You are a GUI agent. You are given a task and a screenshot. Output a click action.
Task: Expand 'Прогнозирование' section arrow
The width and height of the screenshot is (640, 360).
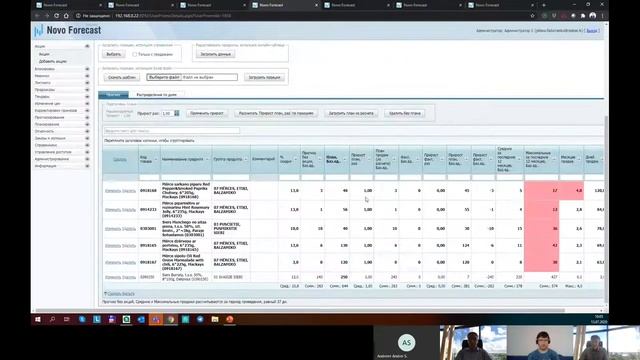87,118
